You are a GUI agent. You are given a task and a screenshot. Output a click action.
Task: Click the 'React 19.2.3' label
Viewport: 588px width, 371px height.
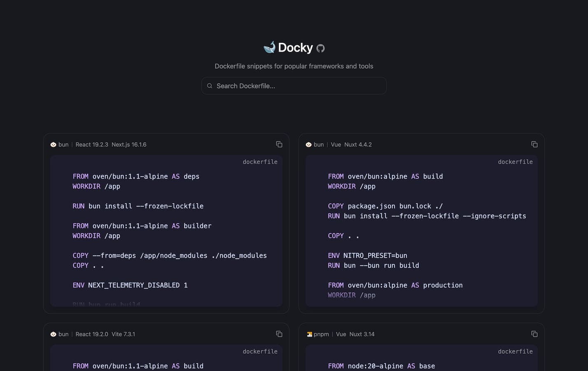click(92, 145)
